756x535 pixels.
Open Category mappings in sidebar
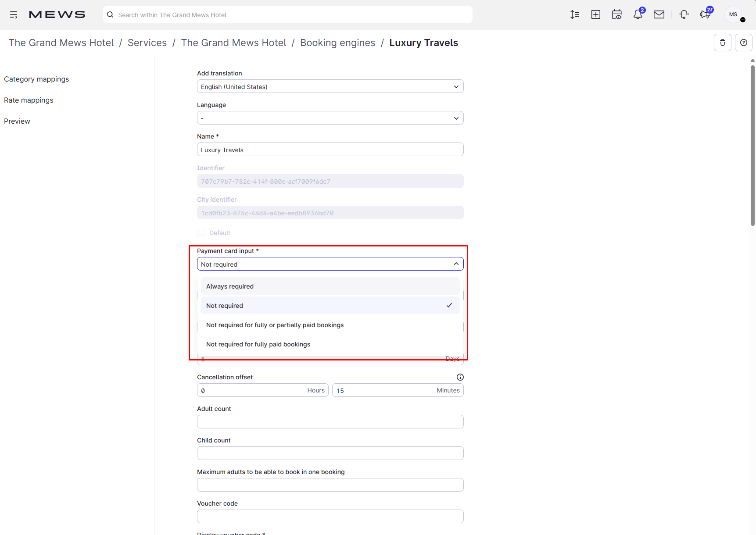pos(36,79)
